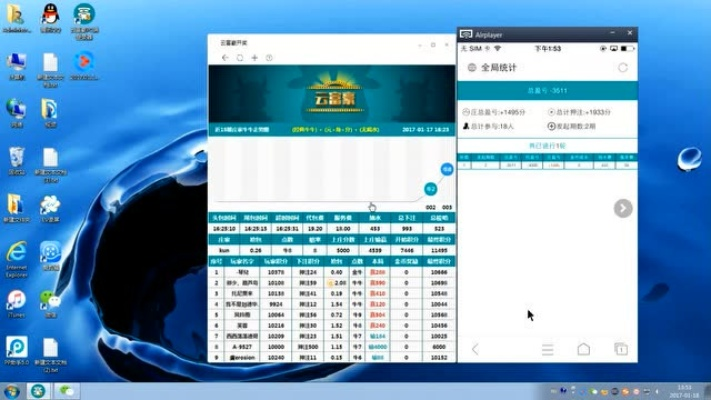Open the Recycle Bin desktop icon

(x=17, y=161)
